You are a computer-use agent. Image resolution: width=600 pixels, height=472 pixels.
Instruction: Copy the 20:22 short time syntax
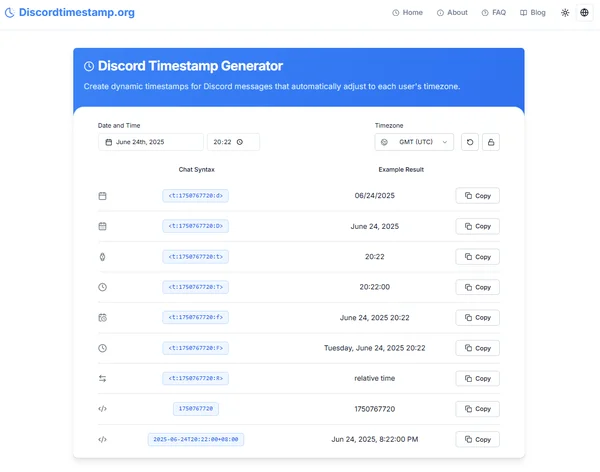(478, 256)
